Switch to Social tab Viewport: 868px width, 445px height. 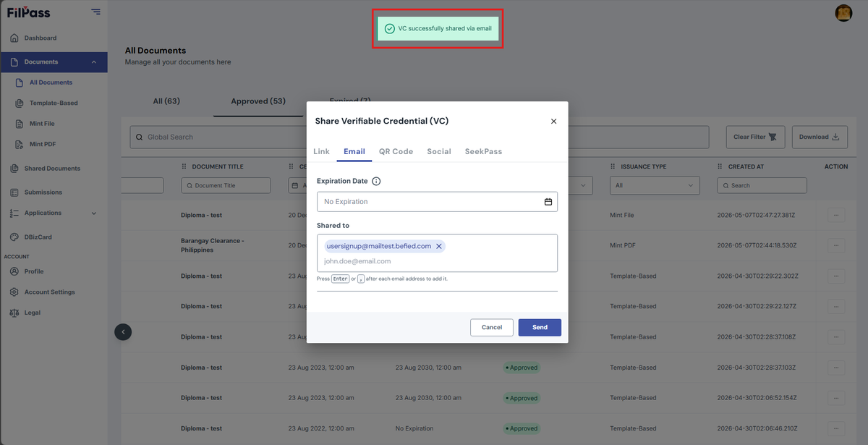coord(439,151)
